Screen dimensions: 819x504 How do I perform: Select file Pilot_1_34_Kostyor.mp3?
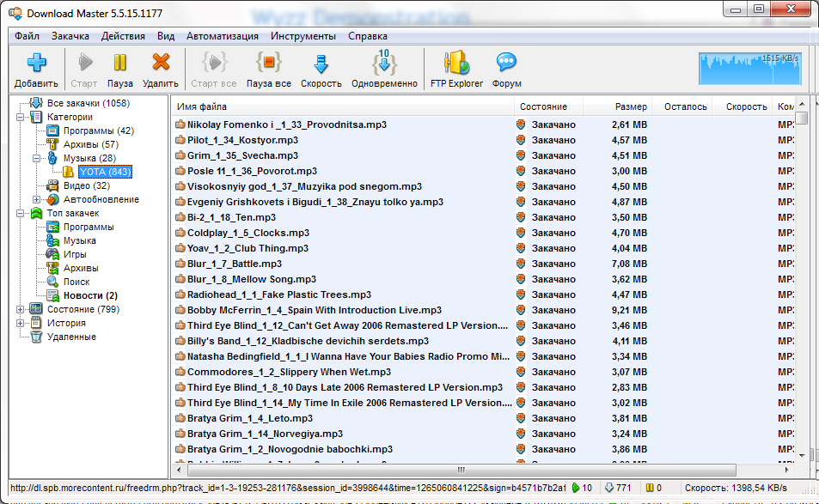click(243, 140)
